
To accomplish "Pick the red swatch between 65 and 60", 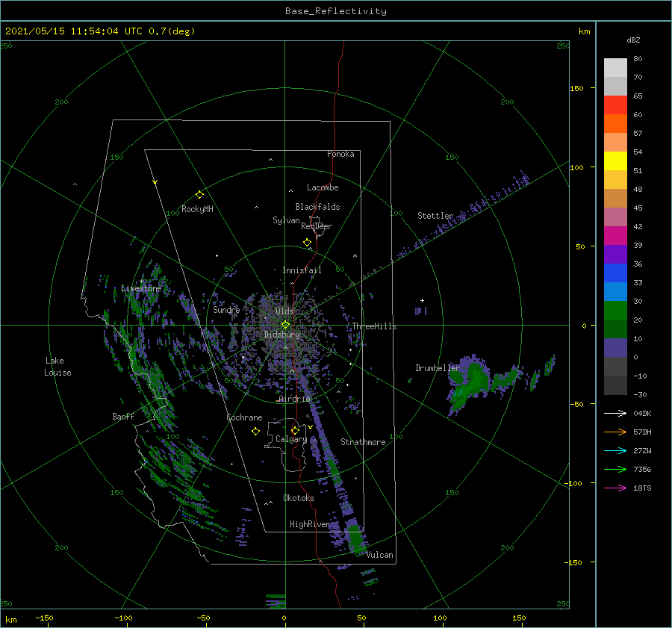I will click(x=615, y=105).
